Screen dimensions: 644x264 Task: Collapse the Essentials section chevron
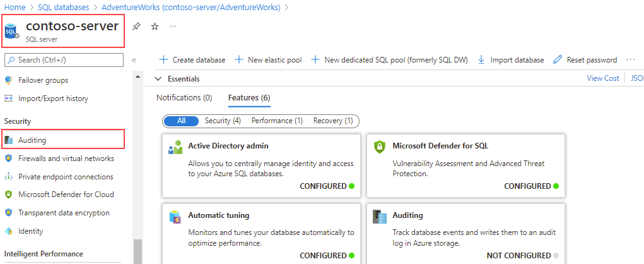pos(158,79)
